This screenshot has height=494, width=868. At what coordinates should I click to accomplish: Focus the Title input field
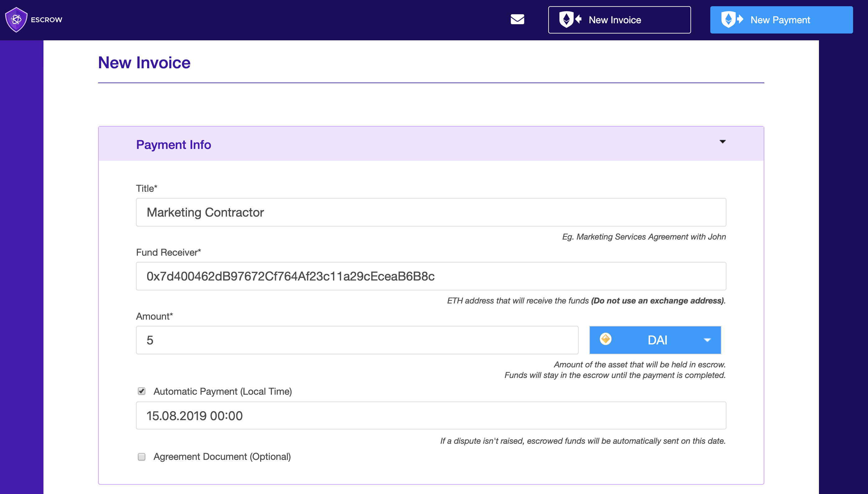(431, 212)
